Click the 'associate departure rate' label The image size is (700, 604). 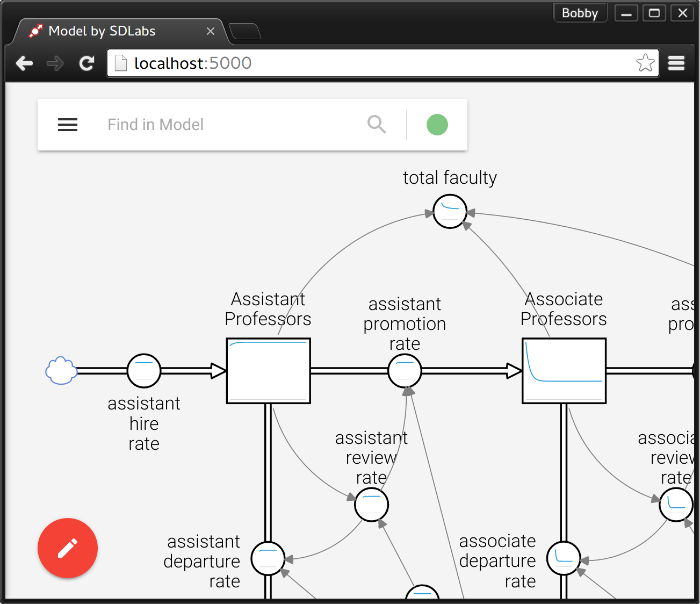pyautogui.click(x=497, y=561)
